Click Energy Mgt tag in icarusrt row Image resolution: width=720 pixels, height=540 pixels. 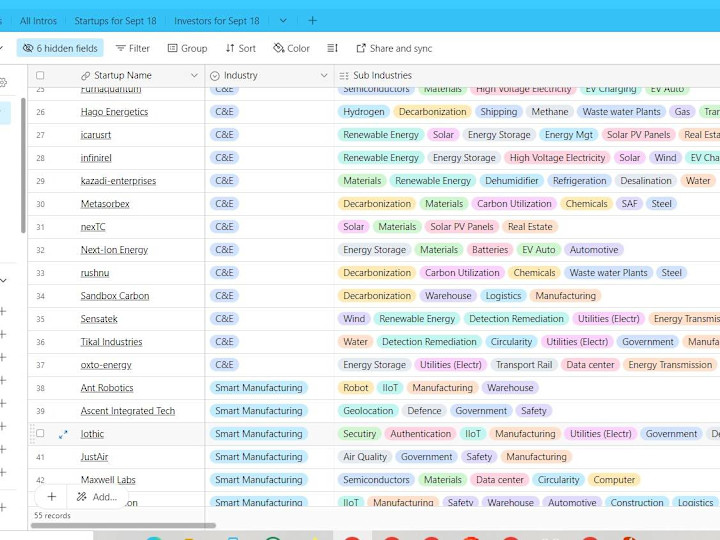click(568, 135)
